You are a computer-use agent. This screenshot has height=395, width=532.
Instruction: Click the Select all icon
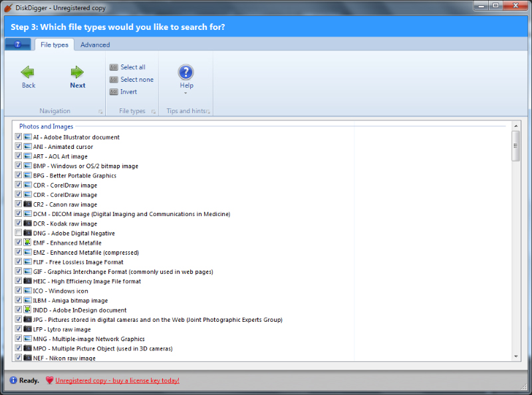pos(114,67)
